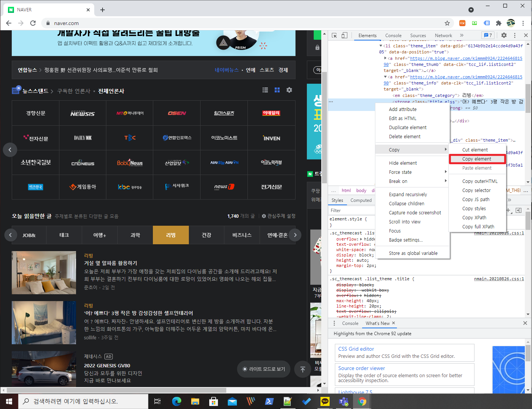Close the DevTools panel

pos(526,35)
